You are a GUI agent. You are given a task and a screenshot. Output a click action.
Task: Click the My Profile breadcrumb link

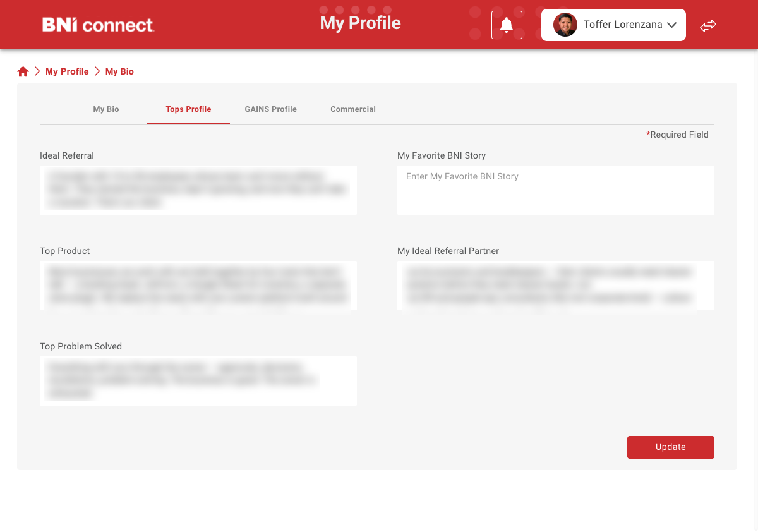pos(67,71)
